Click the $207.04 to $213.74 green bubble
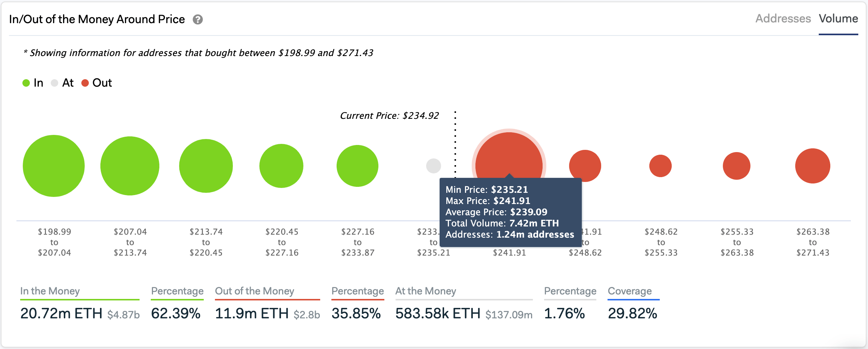868x349 pixels. (130, 166)
